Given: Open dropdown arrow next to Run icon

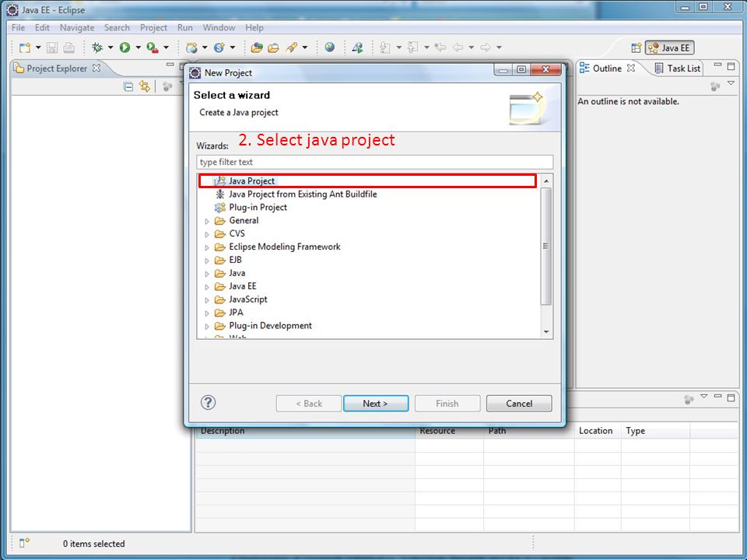Looking at the screenshot, I should tap(139, 47).
